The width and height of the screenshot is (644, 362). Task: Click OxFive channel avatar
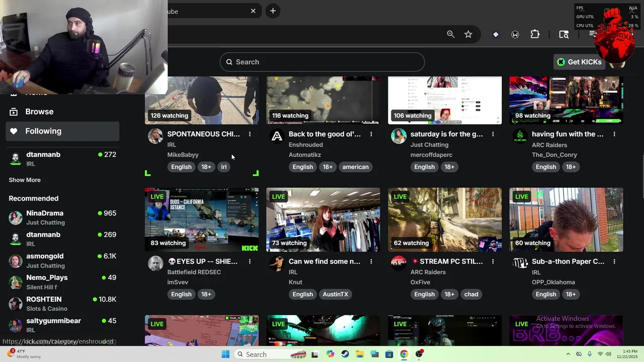click(399, 263)
